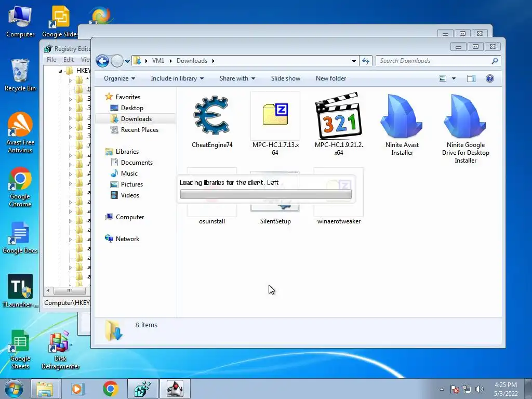Click the Search Downloads field
532x399 pixels.
(434, 61)
